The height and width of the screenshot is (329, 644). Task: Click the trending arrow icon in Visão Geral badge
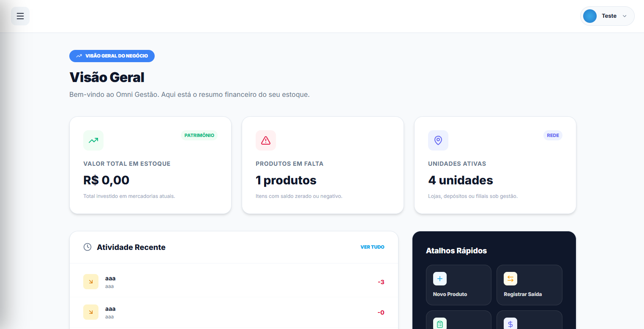[x=79, y=56]
